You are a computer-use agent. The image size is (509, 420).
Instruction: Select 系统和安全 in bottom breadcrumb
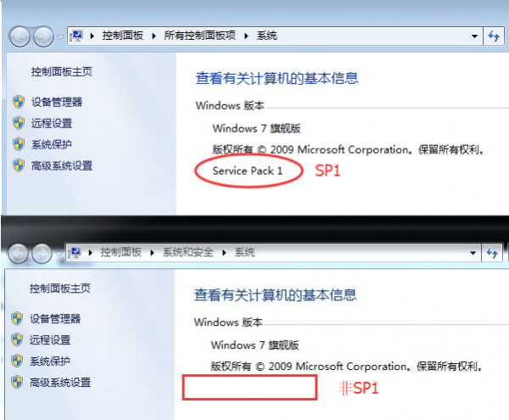[188, 252]
